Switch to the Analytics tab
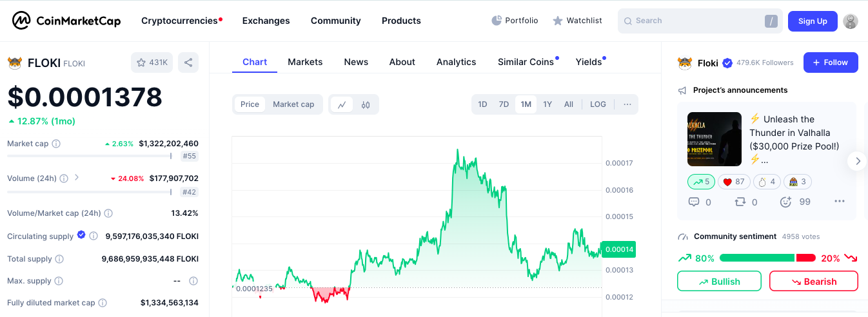The width and height of the screenshot is (868, 317). point(456,62)
